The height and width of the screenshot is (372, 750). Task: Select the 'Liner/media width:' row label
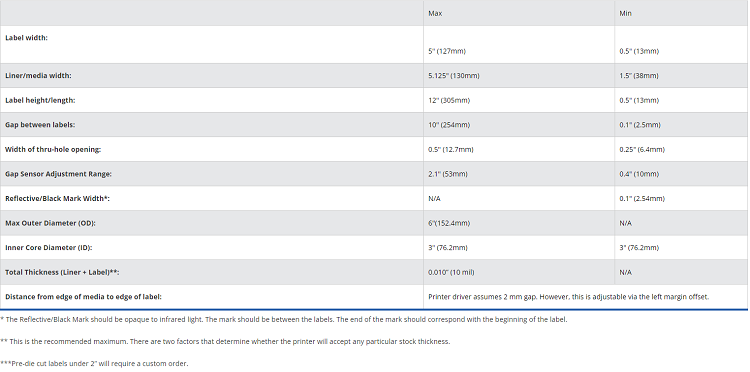(x=38, y=76)
